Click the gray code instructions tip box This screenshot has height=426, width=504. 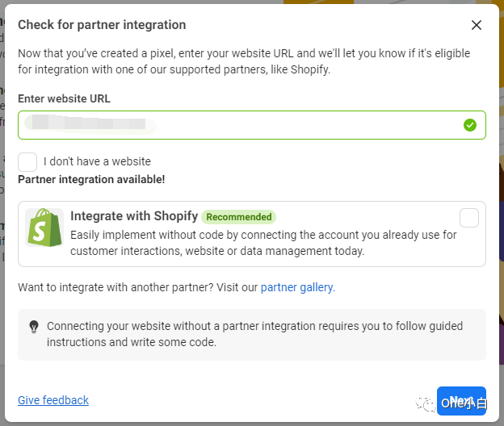pos(252,335)
